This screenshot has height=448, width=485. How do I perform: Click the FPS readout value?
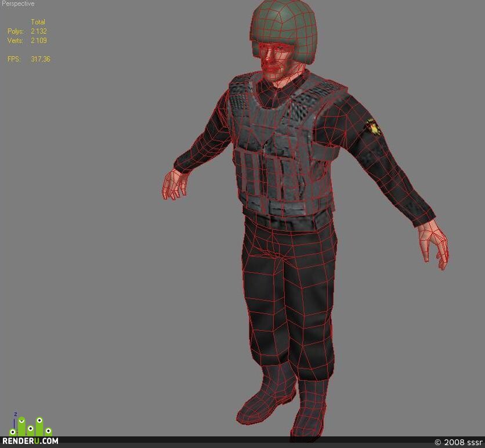[40, 59]
